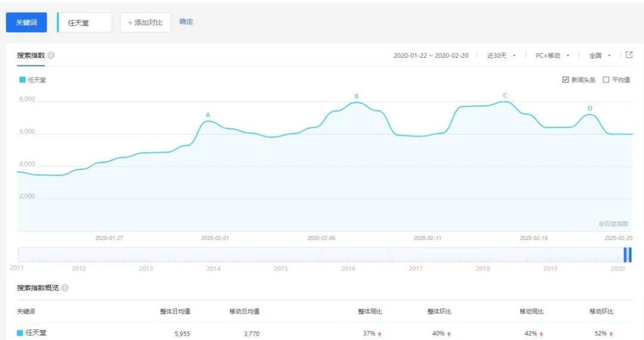Click the 40% 整体环比 value

click(x=439, y=333)
